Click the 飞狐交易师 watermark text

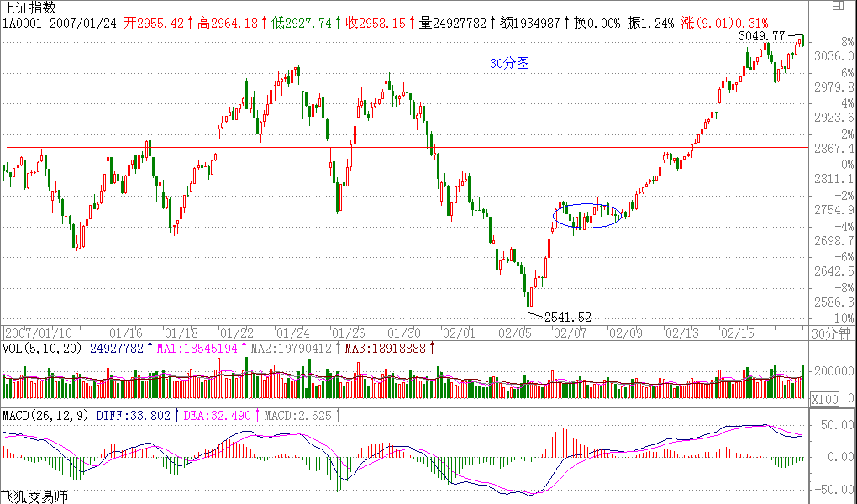pos(34,496)
